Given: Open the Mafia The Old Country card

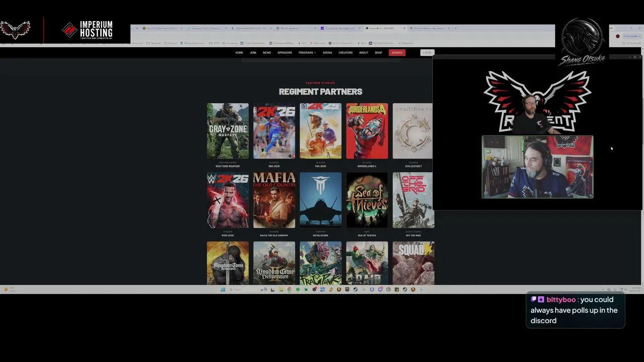Looking at the screenshot, I should tap(274, 200).
